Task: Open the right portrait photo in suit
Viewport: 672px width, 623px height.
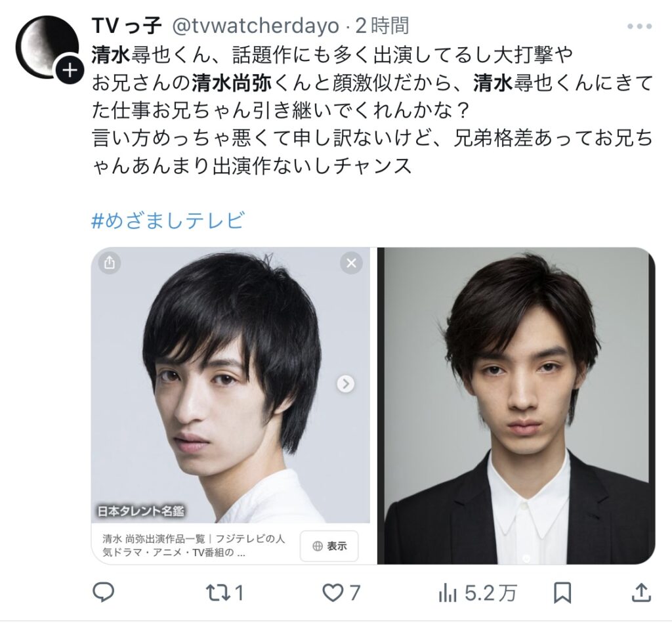Action: (516, 406)
